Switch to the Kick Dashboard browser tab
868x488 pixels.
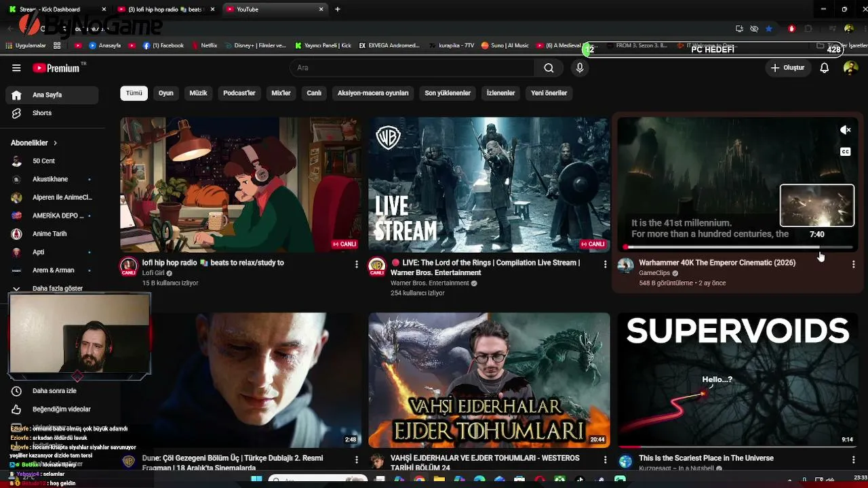56,9
